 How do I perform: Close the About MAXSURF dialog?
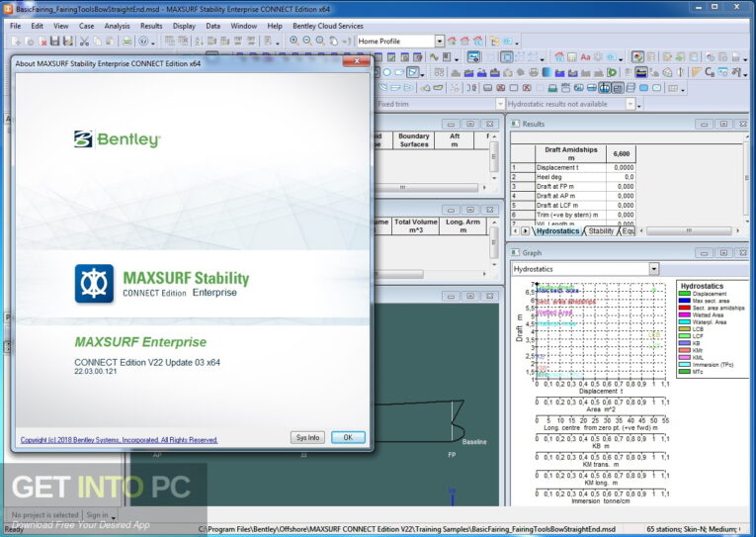pos(357,61)
